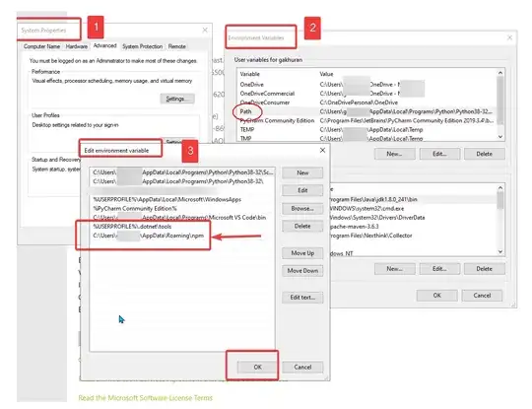Switch to the Remote tab
532x409 pixels.
pyautogui.click(x=176, y=46)
